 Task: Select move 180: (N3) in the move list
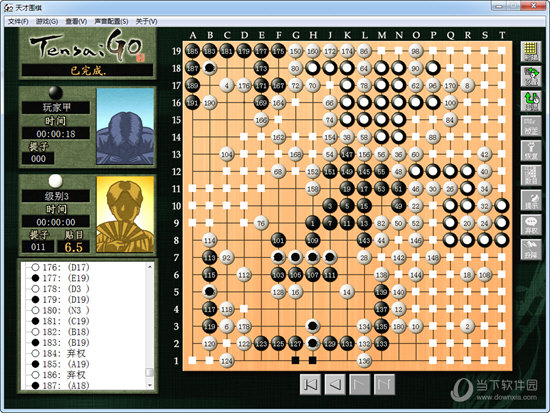[x=60, y=311]
